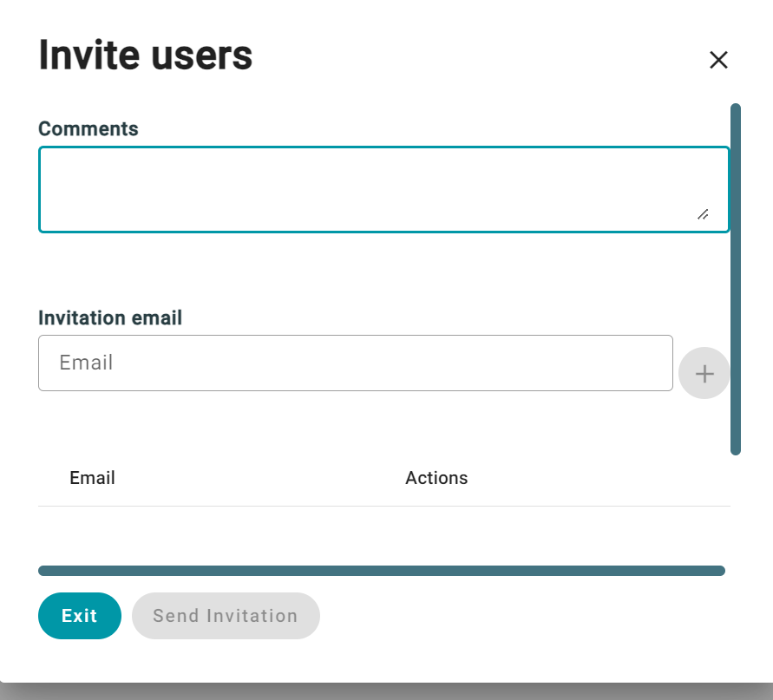Click the Comments field label
This screenshot has width=773, height=700.
88,128
